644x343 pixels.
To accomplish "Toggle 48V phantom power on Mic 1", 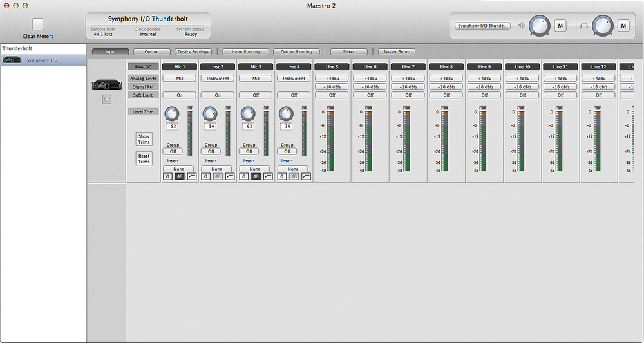I will (179, 176).
